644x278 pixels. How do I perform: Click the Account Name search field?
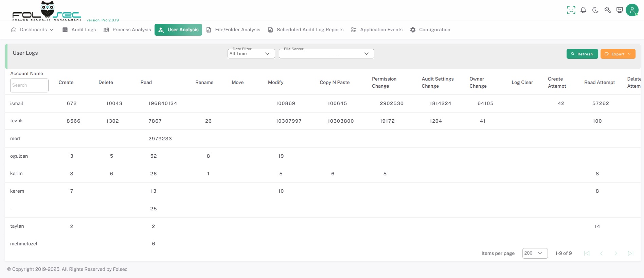pyautogui.click(x=29, y=85)
